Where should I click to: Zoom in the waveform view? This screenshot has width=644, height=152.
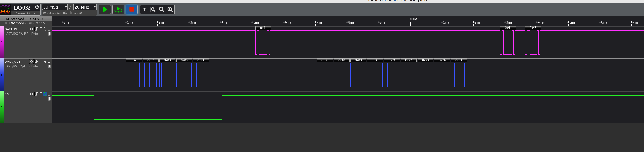[x=170, y=10]
